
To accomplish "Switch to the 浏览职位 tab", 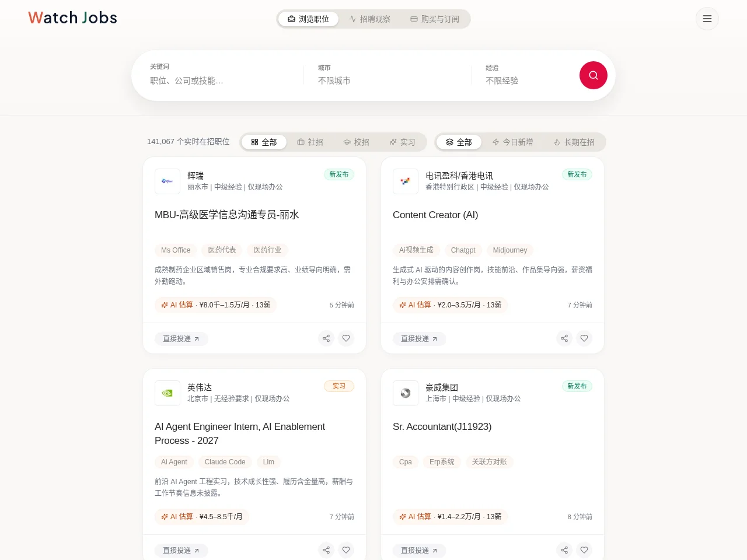I will point(309,19).
